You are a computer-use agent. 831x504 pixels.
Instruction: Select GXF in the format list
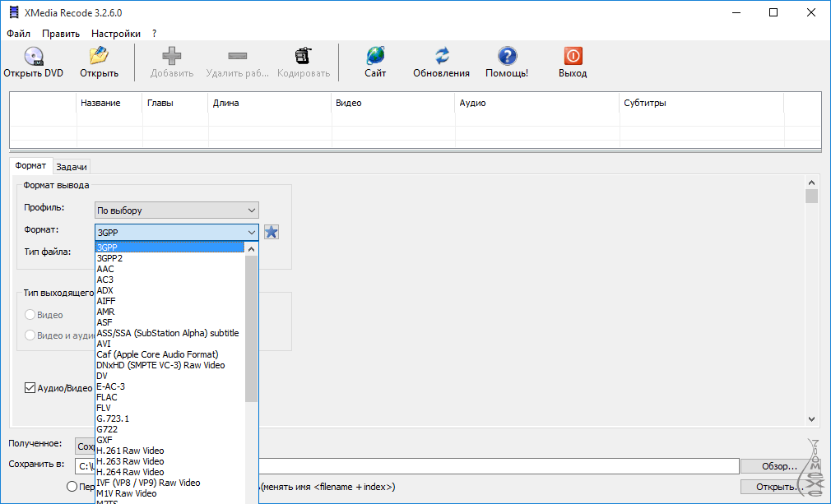(x=169, y=440)
